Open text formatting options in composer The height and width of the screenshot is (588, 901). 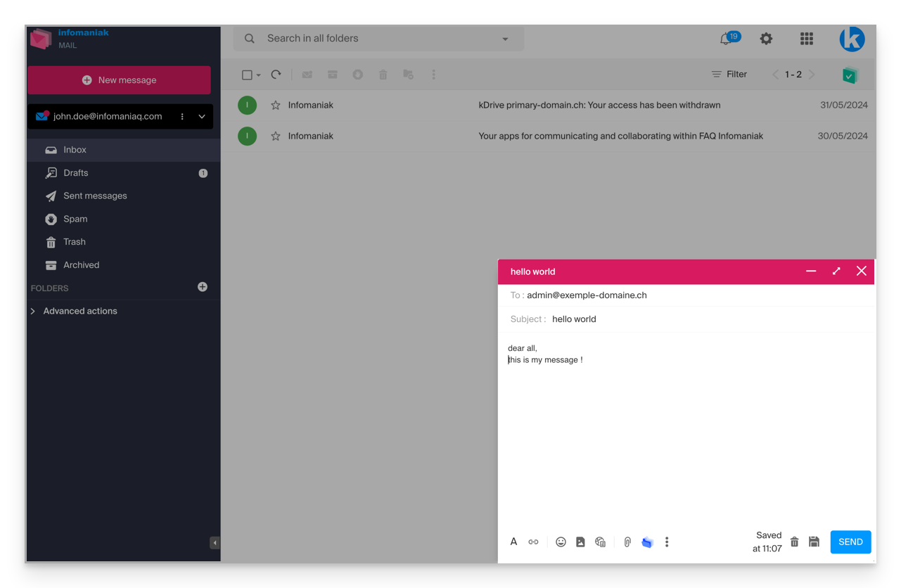pos(513,542)
